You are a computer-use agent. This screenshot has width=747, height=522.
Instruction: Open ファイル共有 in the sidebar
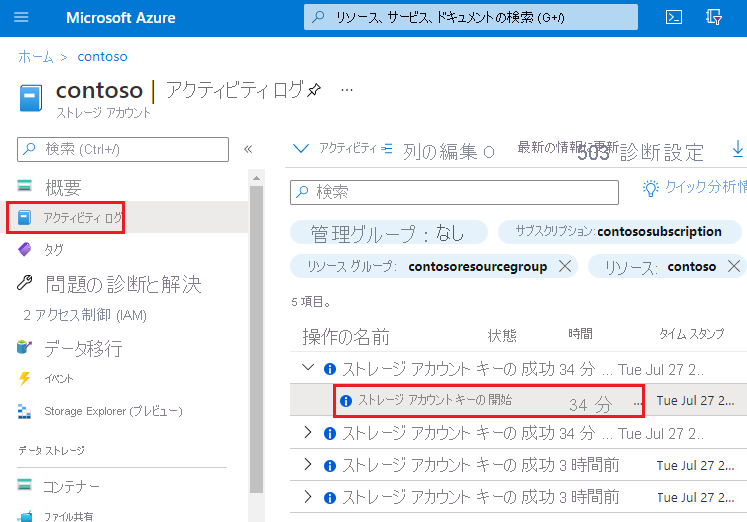click(x=69, y=516)
